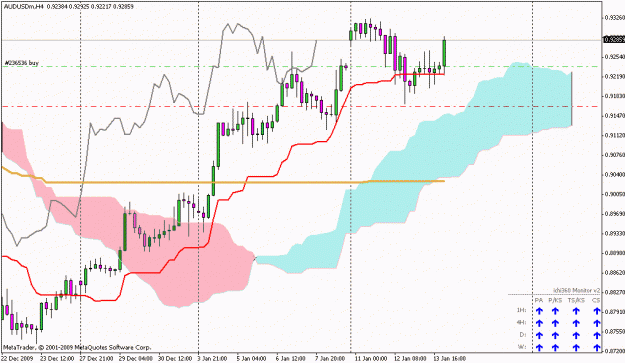The width and height of the screenshot is (625, 363).
Task: Click the 4H CS up arrow
Action: coord(596,323)
